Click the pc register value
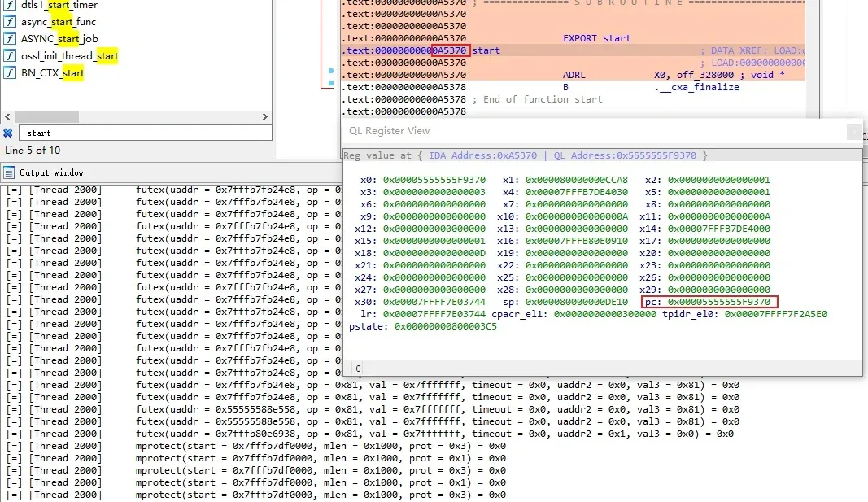Screen dimensions: 868x502 [x=718, y=302]
